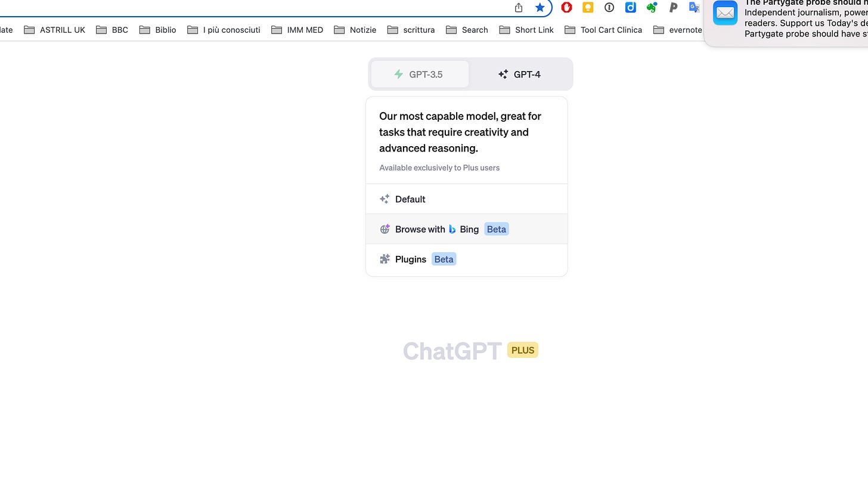868x479 pixels.
Task: Open the yellow Google Keep lightbulb extension
Action: coord(588,7)
